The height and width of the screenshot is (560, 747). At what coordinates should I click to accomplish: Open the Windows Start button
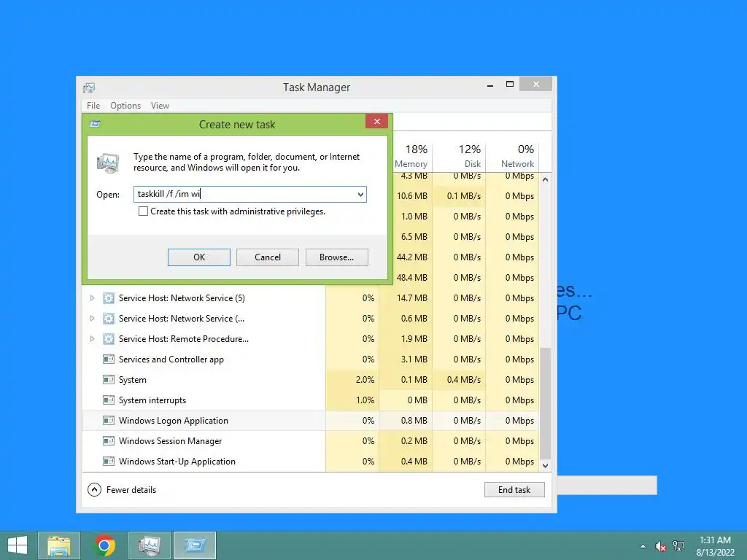click(18, 545)
